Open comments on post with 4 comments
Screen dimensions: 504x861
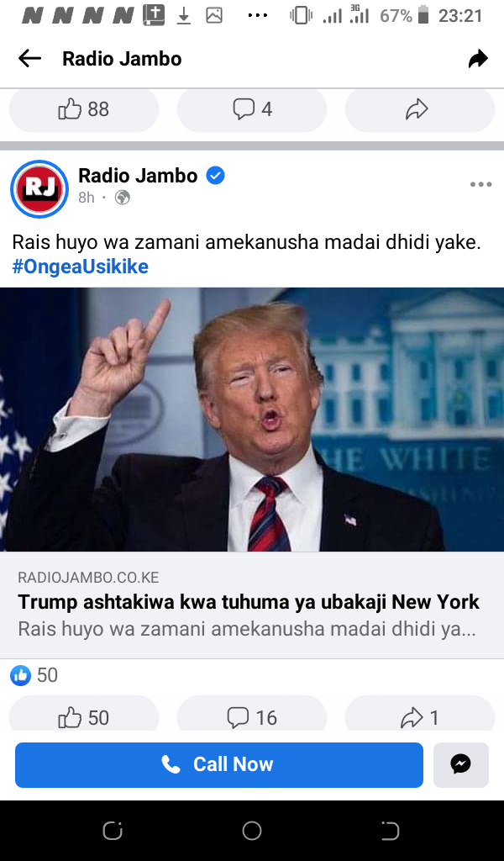(252, 109)
